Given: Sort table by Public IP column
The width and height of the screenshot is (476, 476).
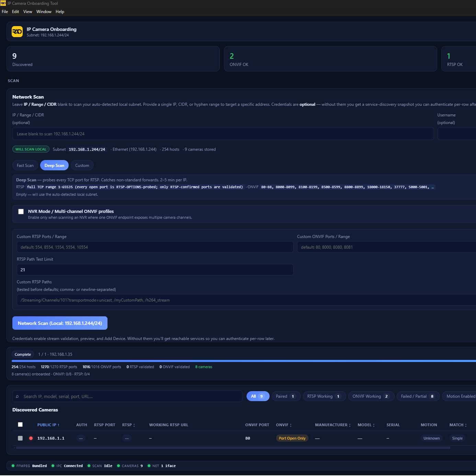Looking at the screenshot, I should tap(48, 425).
